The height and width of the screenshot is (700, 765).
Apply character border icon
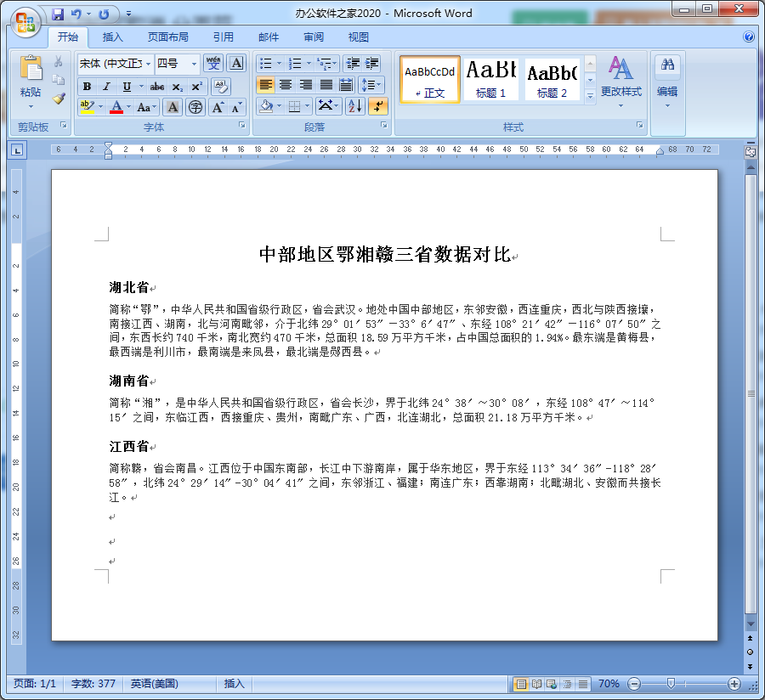pyautogui.click(x=236, y=64)
